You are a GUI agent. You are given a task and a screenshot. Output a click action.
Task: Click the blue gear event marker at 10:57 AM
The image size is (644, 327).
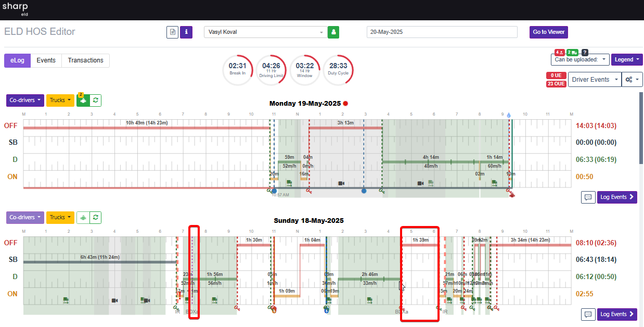[274, 191]
